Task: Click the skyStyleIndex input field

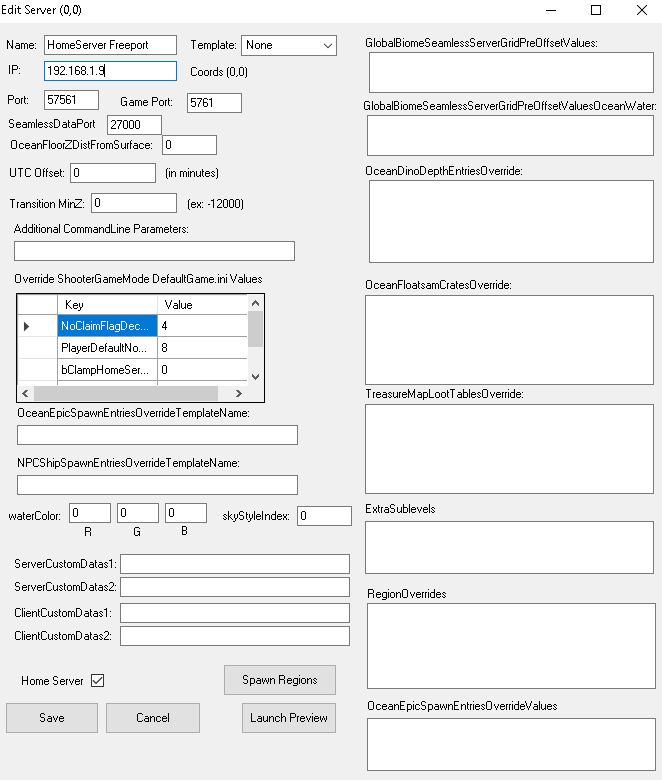Action: pyautogui.click(x=324, y=516)
